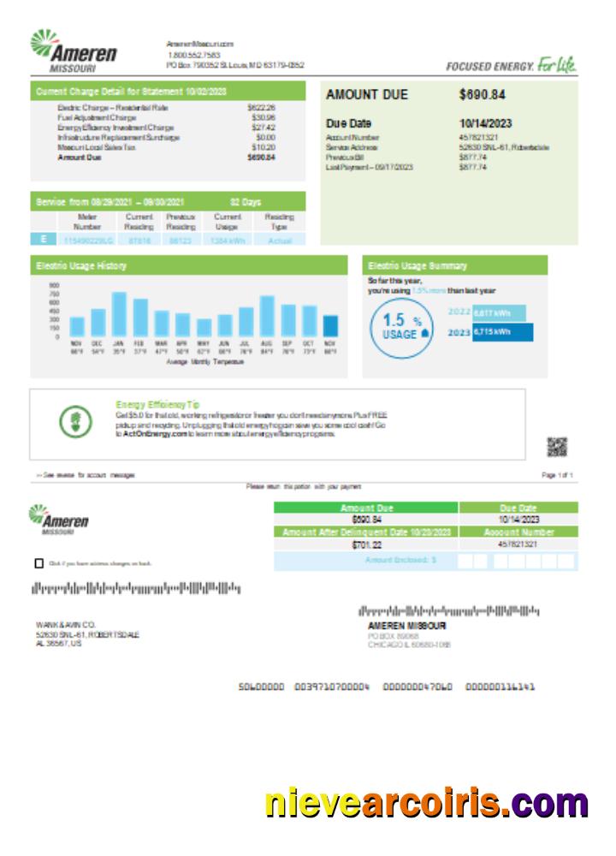This screenshot has width=616, height=856.
Task: Click the Focused Energy For Life logo
Action: click(x=511, y=65)
